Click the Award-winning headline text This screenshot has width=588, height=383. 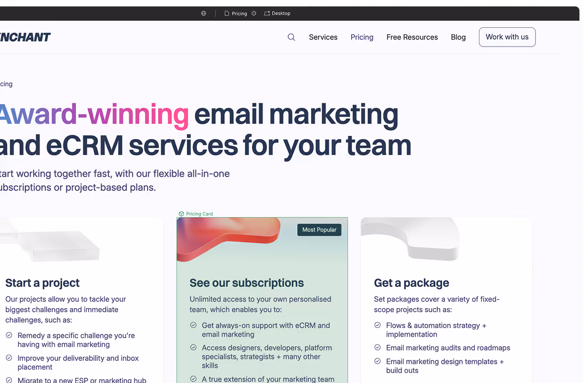[94, 115]
